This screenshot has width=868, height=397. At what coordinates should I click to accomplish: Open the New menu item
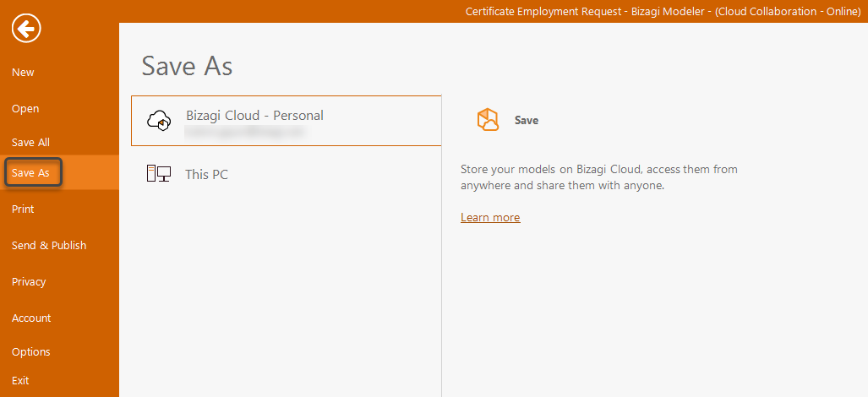pos(24,73)
